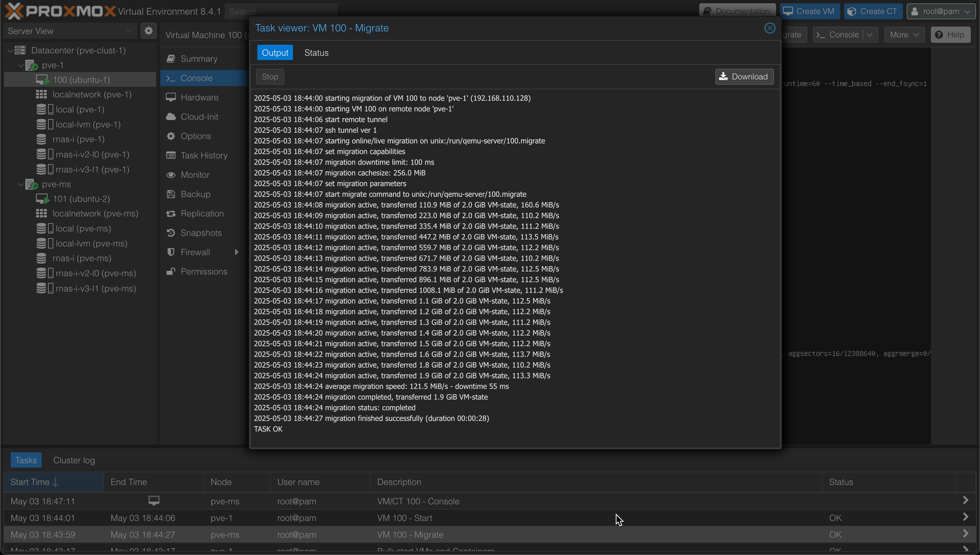Click in the Search field
980x555 pixels.
click(x=281, y=11)
